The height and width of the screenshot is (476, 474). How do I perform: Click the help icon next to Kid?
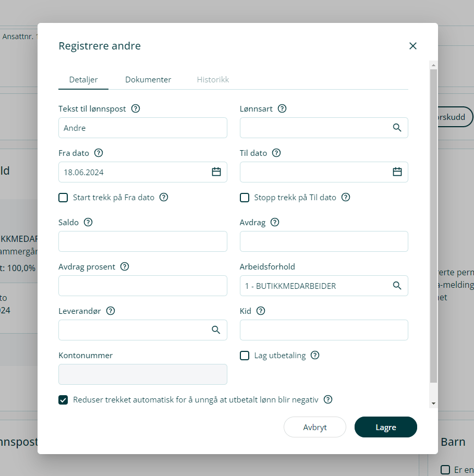click(x=261, y=311)
